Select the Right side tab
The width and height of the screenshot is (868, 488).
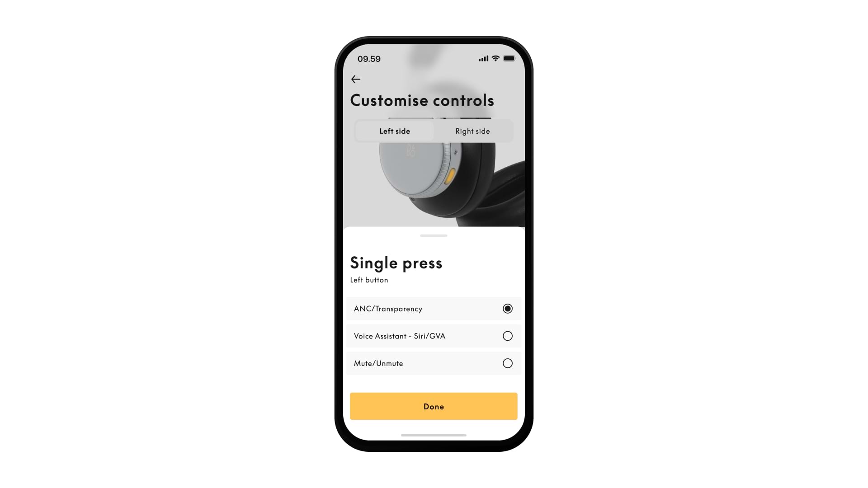pos(472,131)
